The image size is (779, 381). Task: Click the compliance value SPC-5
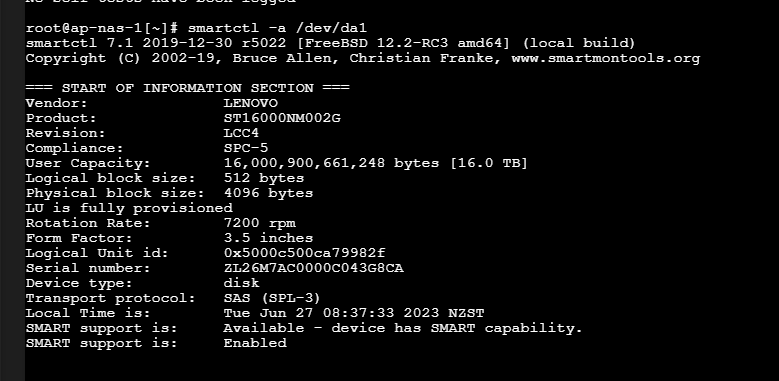(x=246, y=148)
